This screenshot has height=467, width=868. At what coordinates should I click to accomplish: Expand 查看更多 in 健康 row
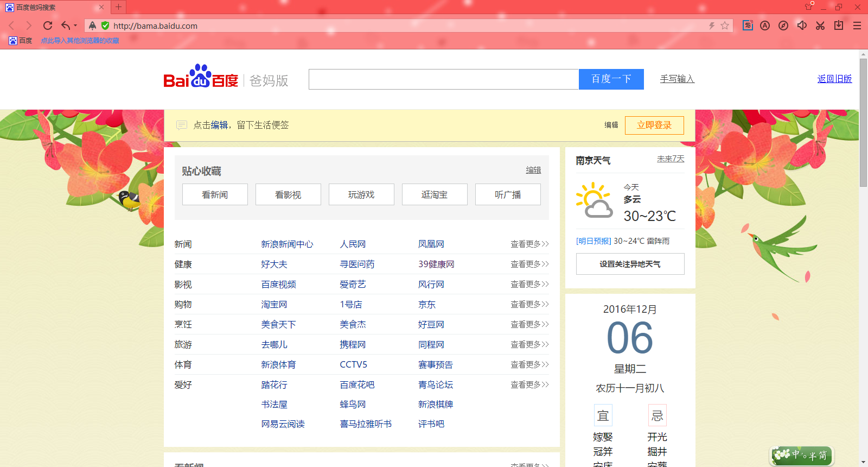coord(529,264)
